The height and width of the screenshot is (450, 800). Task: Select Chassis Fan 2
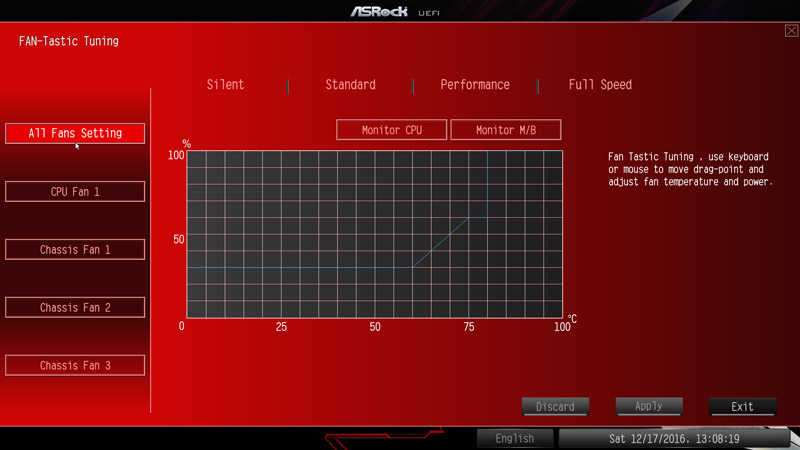(x=75, y=307)
